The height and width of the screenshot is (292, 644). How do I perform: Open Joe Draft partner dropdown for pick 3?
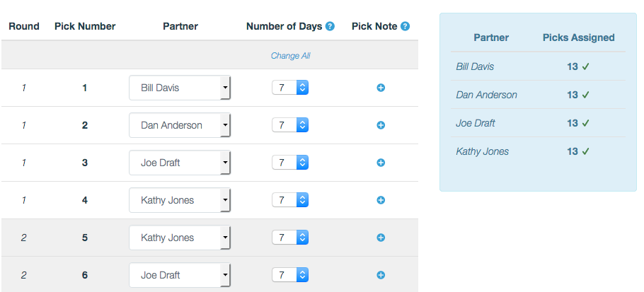pyautogui.click(x=180, y=163)
